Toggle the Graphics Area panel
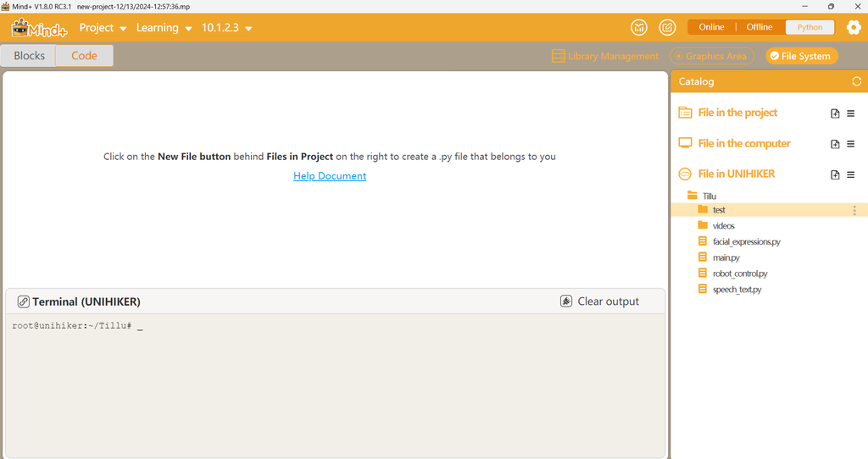This screenshot has width=868, height=459. pyautogui.click(x=712, y=56)
